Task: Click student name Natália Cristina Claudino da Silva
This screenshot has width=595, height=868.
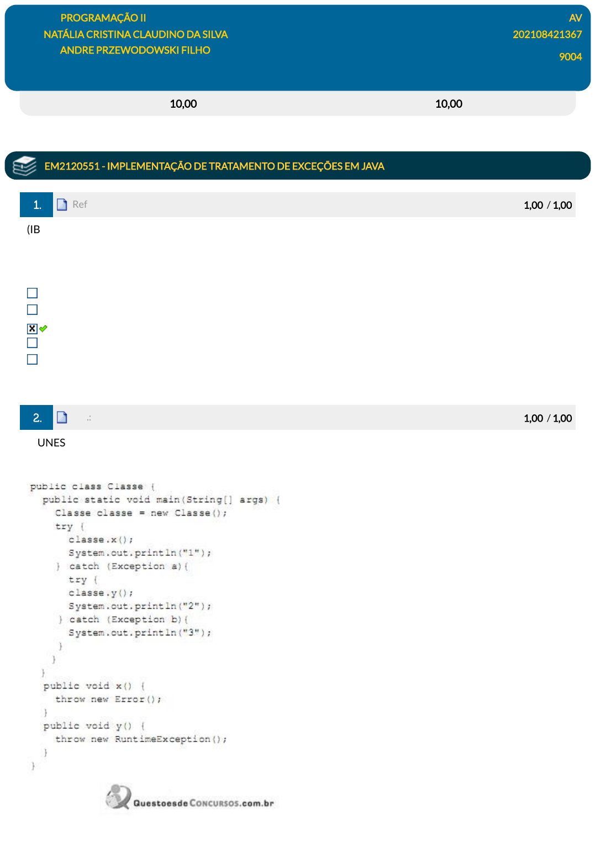Action: tap(135, 34)
